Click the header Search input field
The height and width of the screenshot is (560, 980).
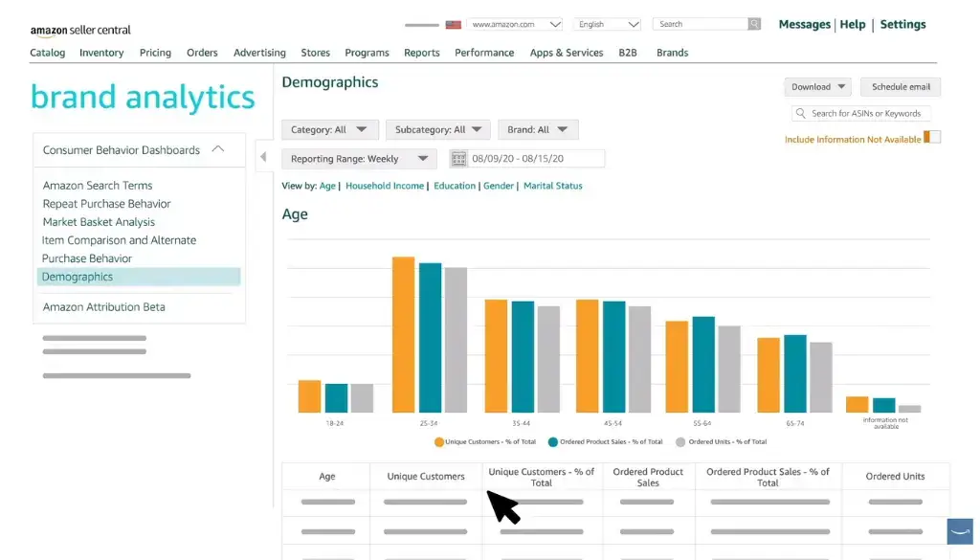click(700, 24)
